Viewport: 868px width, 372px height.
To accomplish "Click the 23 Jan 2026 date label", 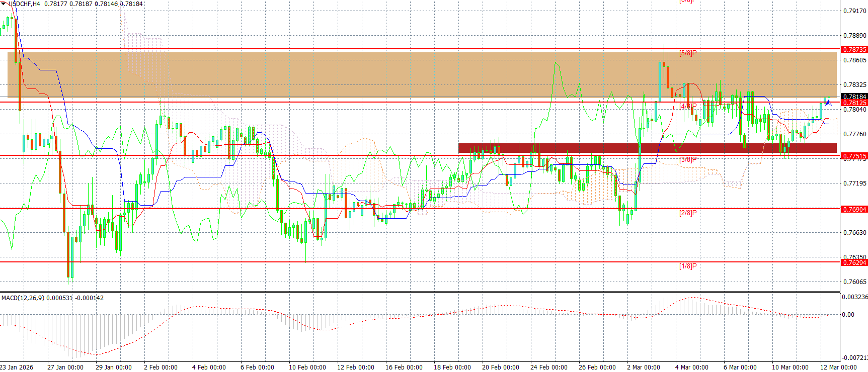I will [17, 367].
